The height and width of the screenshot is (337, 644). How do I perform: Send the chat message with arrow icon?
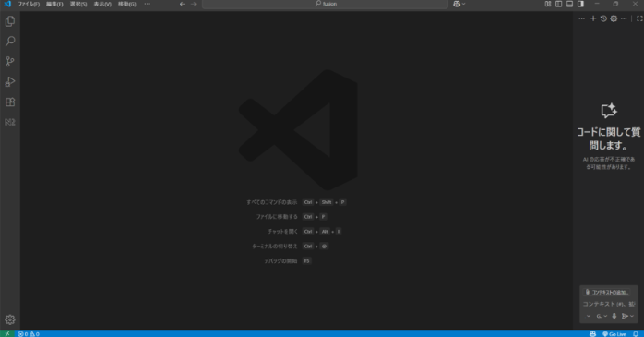[x=625, y=316]
